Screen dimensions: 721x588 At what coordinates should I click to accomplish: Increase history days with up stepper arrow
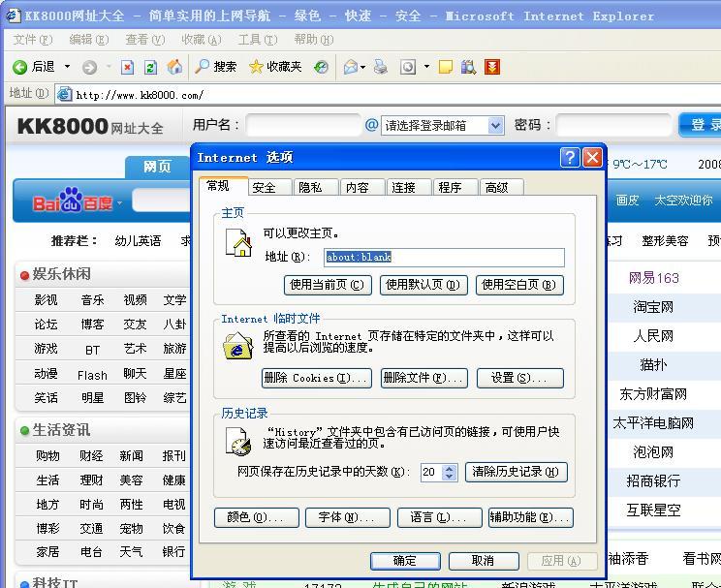point(450,469)
